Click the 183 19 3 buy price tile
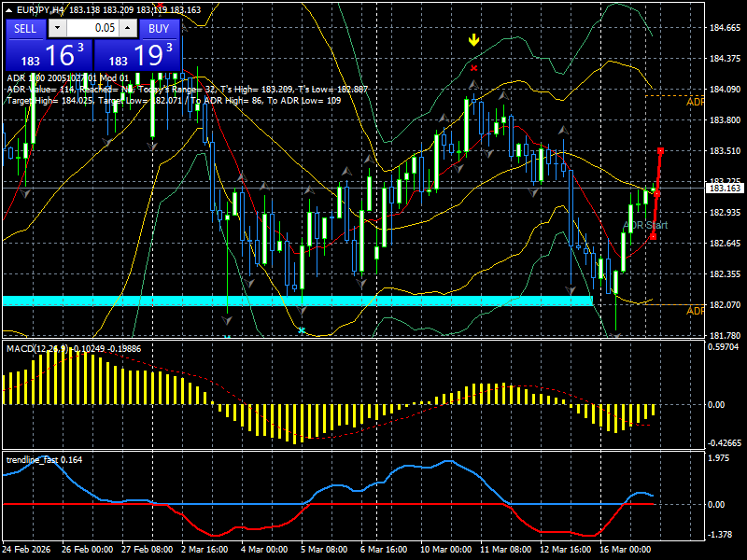 [137, 55]
